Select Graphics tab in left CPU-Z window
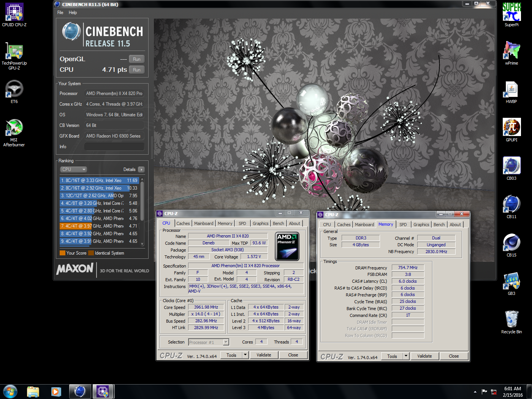This screenshot has height=399, width=532. pyautogui.click(x=260, y=223)
